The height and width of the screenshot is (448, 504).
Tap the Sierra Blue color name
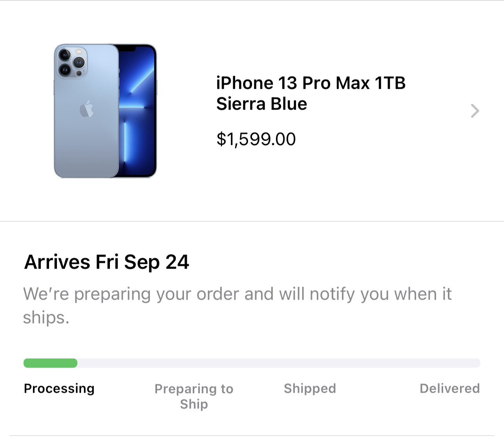(261, 104)
